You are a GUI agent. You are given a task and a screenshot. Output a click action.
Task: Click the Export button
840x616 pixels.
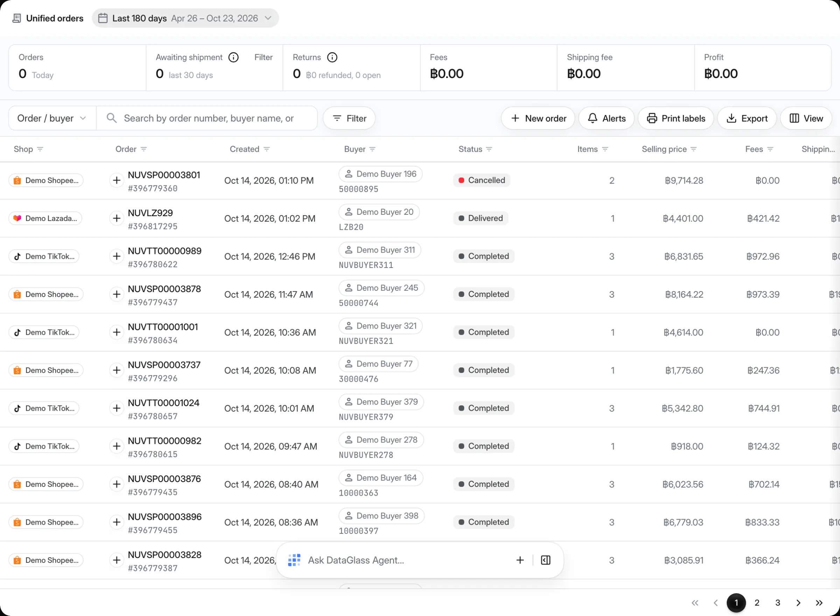(x=747, y=118)
